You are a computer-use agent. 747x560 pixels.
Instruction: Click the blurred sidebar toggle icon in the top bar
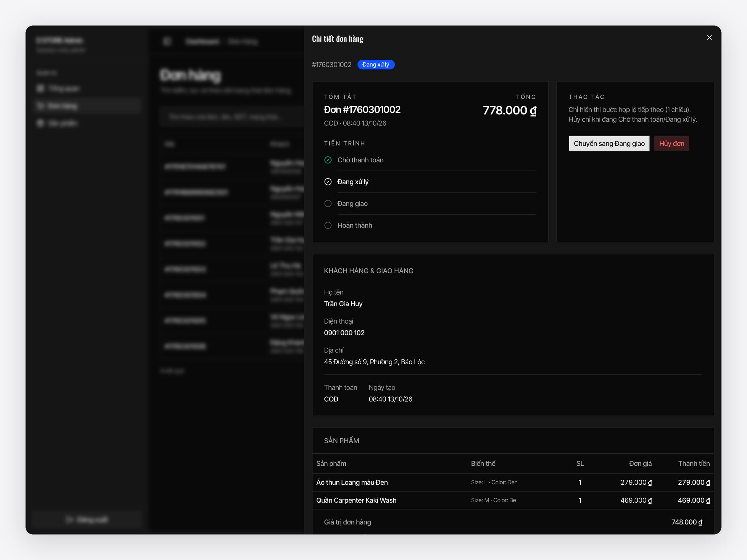click(167, 41)
